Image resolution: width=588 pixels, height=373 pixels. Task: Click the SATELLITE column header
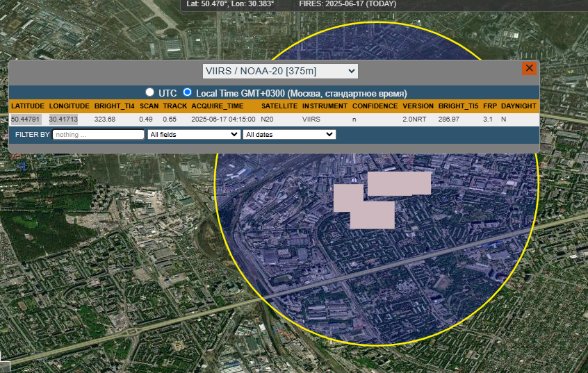pyautogui.click(x=279, y=106)
